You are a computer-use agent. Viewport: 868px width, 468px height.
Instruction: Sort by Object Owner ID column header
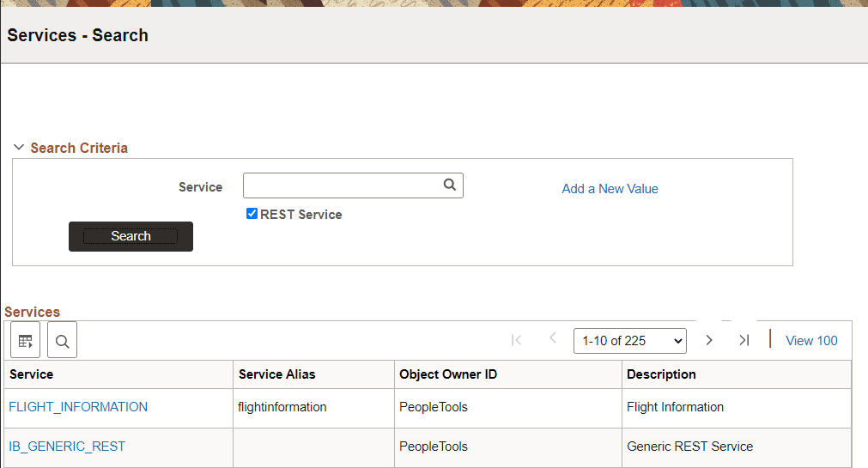click(x=448, y=374)
